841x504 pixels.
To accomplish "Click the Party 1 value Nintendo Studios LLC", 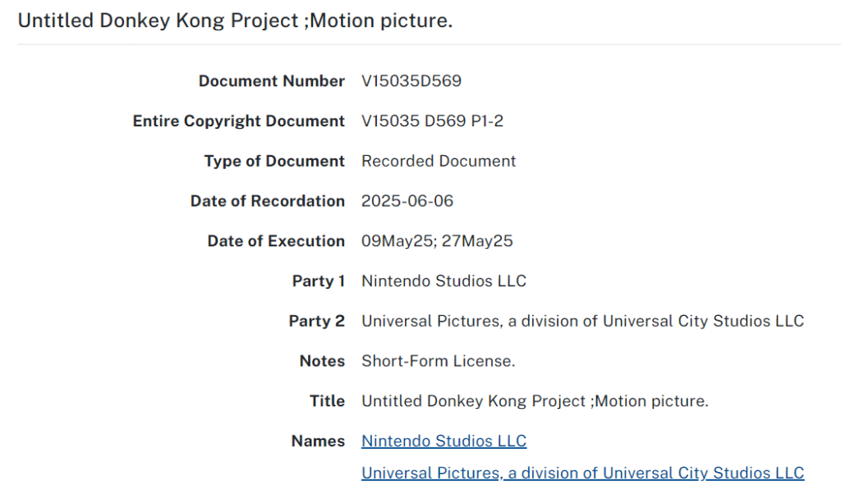I will point(443,281).
